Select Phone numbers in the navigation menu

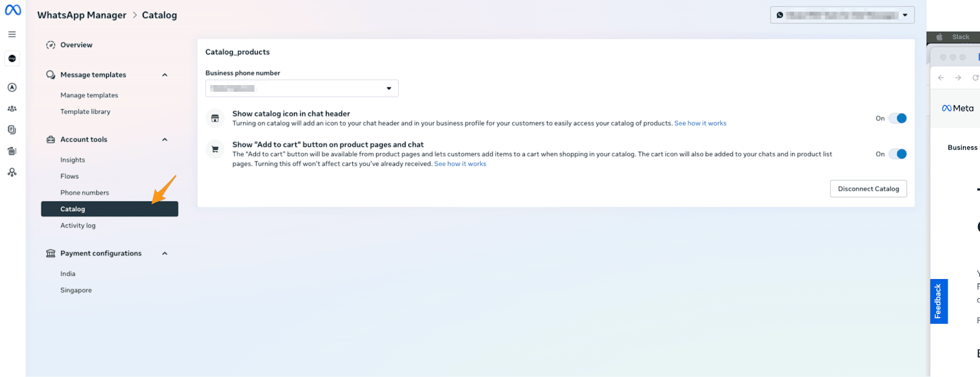tap(85, 192)
